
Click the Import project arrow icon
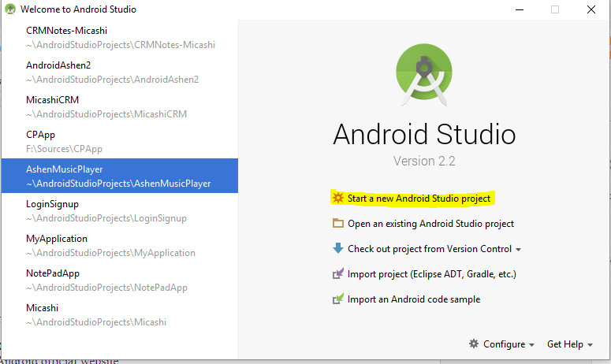(x=338, y=273)
